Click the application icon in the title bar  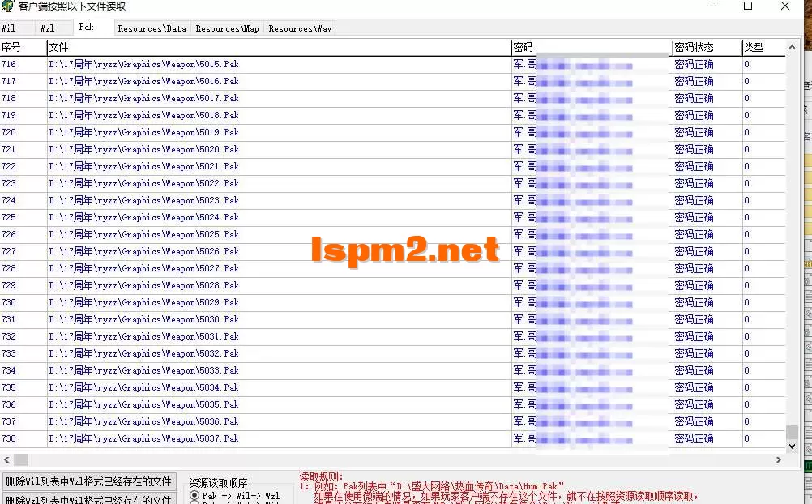point(7,6)
